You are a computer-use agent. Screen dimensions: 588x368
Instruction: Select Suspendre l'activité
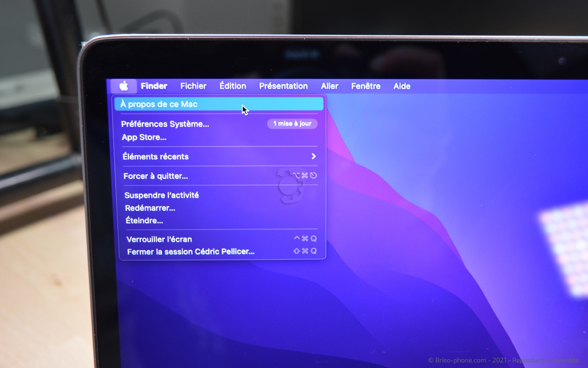tap(162, 195)
